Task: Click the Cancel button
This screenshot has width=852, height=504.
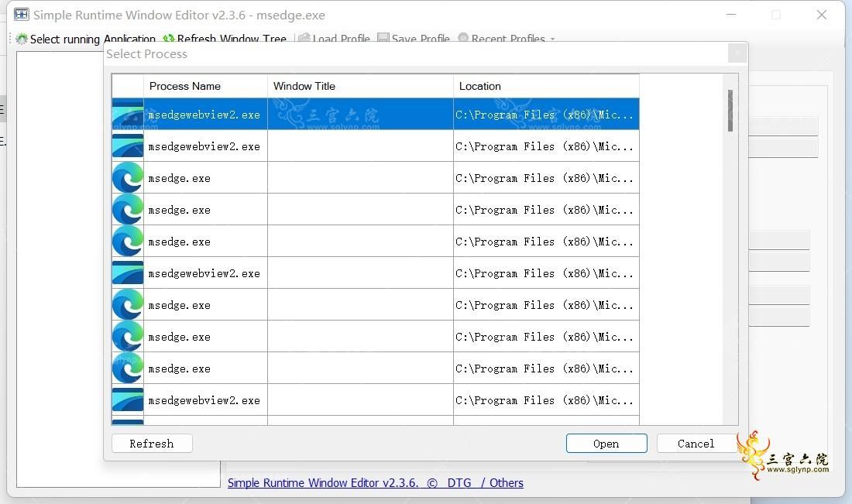Action: tap(696, 443)
